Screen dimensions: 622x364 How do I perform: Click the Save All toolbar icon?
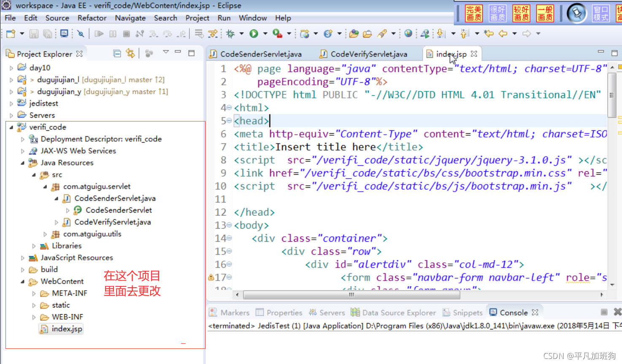pyautogui.click(x=48, y=34)
